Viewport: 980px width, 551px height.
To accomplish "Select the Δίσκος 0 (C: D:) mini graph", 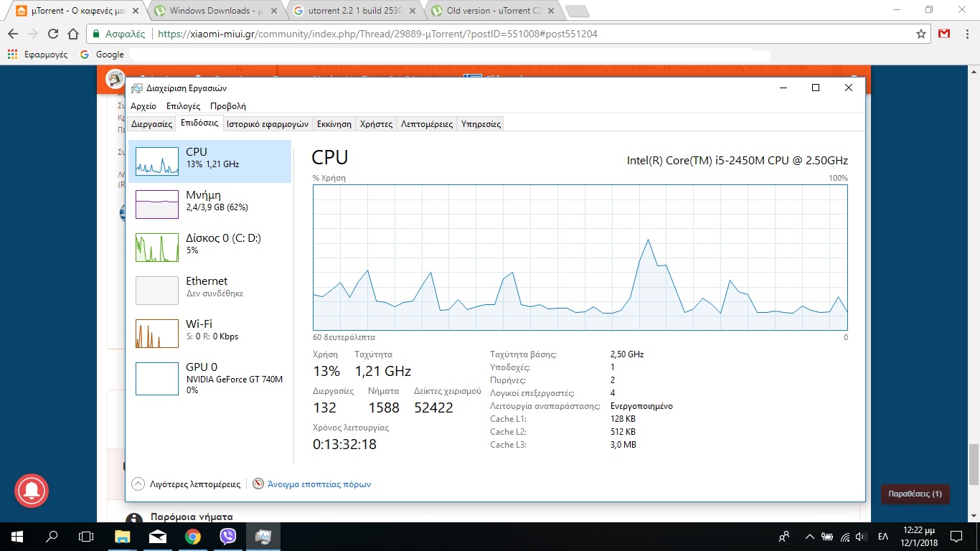I will click(x=157, y=248).
